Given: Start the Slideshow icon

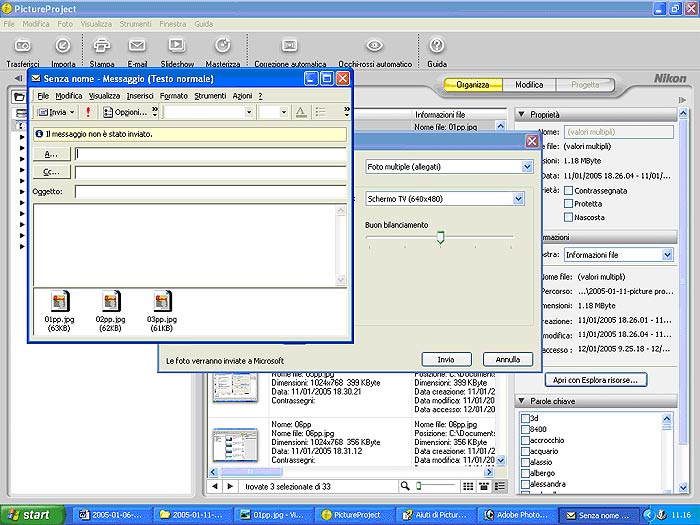Looking at the screenshot, I should click(x=177, y=45).
